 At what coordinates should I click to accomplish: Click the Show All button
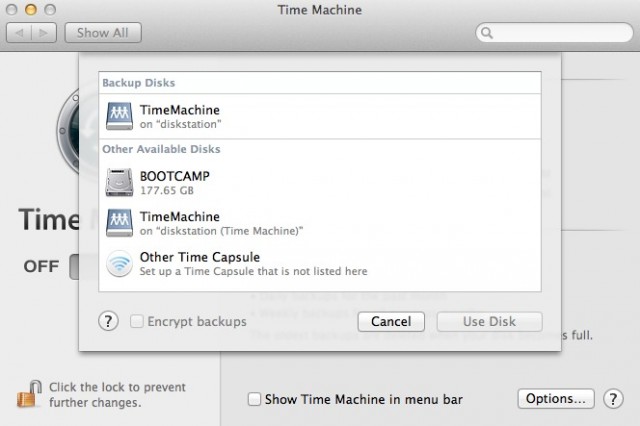point(103,33)
